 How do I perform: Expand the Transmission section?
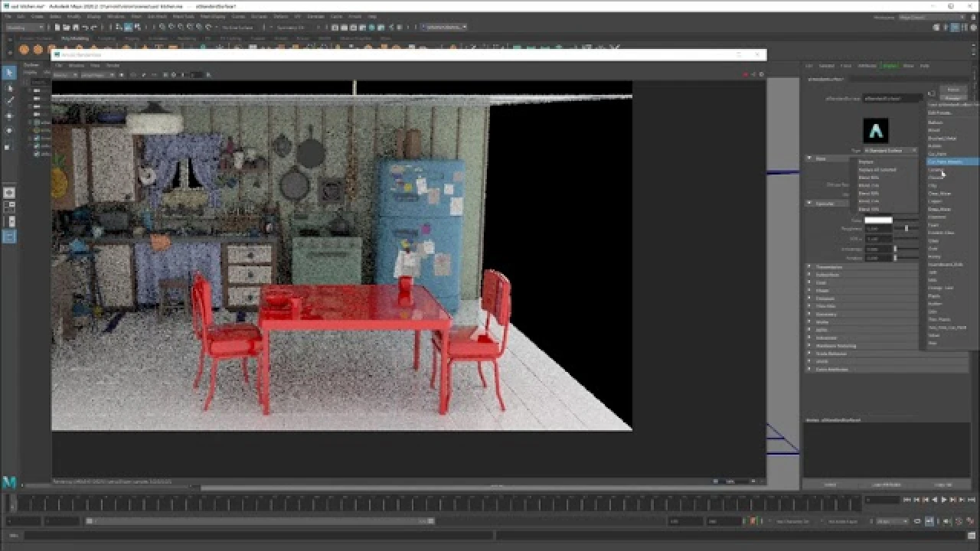point(809,267)
